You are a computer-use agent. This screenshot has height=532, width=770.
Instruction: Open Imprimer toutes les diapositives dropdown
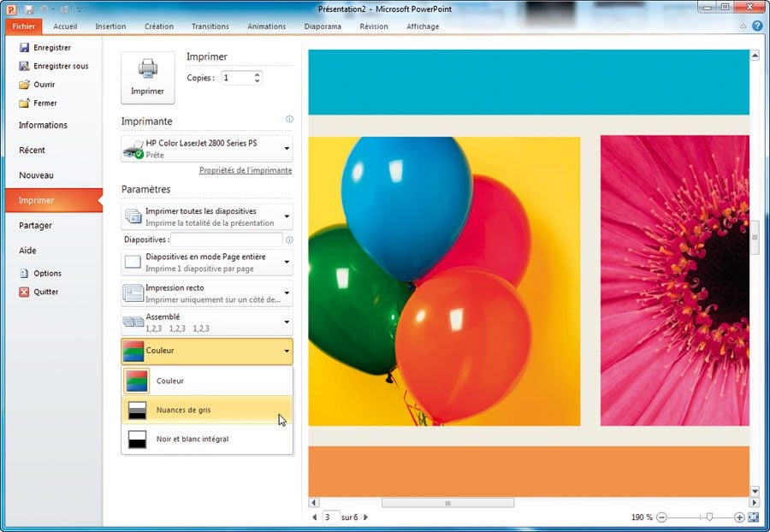click(287, 216)
